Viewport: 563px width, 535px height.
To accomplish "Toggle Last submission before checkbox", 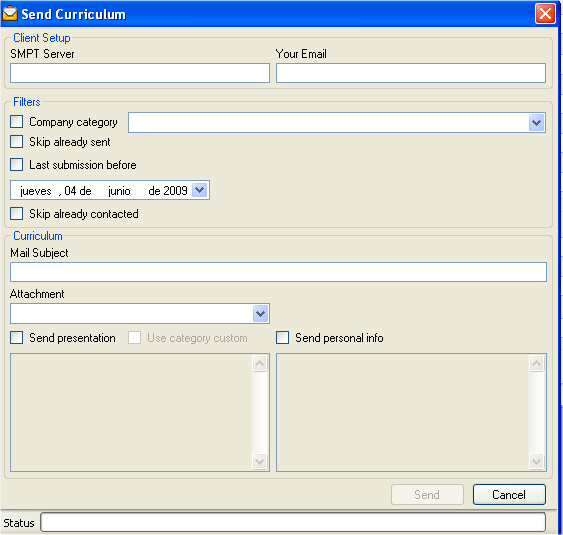I will (x=17, y=165).
